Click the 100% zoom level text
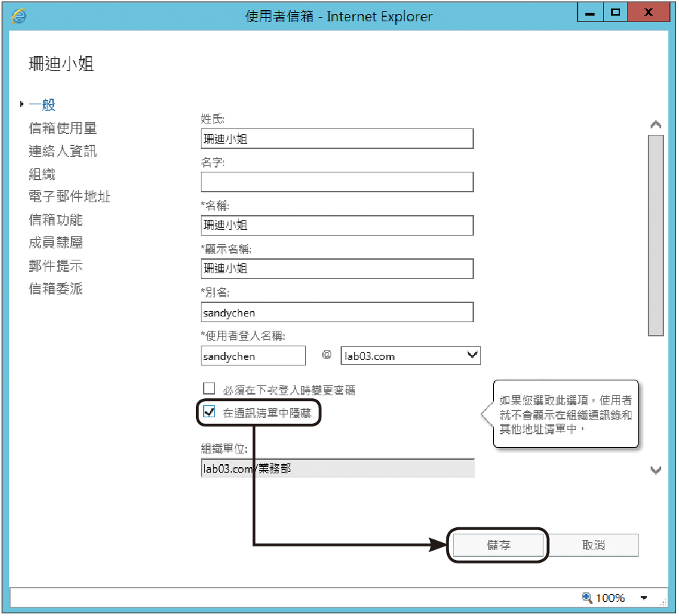679x616 pixels. (x=610, y=598)
